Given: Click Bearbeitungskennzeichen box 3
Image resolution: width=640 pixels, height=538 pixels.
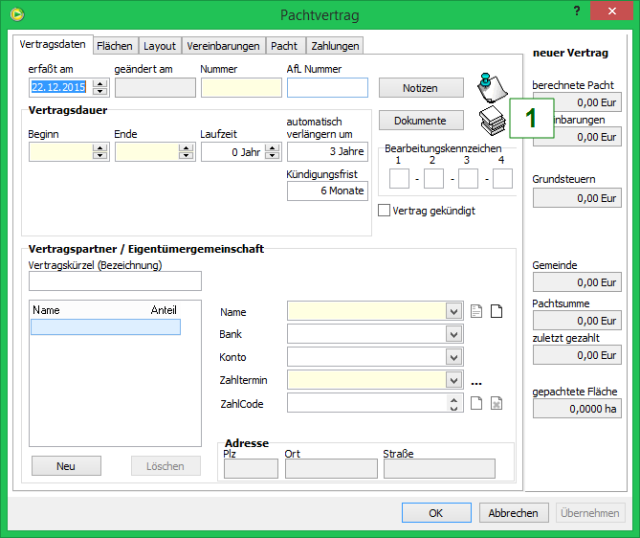Looking at the screenshot, I should tap(468, 179).
